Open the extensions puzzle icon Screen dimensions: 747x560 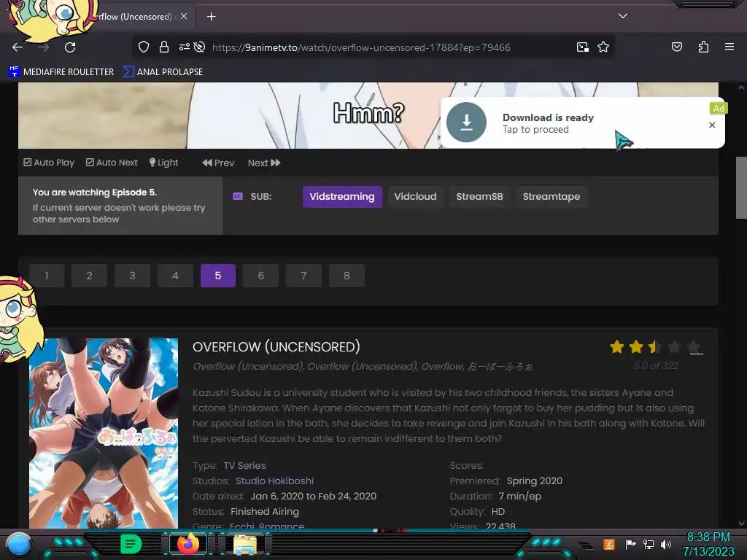703,47
